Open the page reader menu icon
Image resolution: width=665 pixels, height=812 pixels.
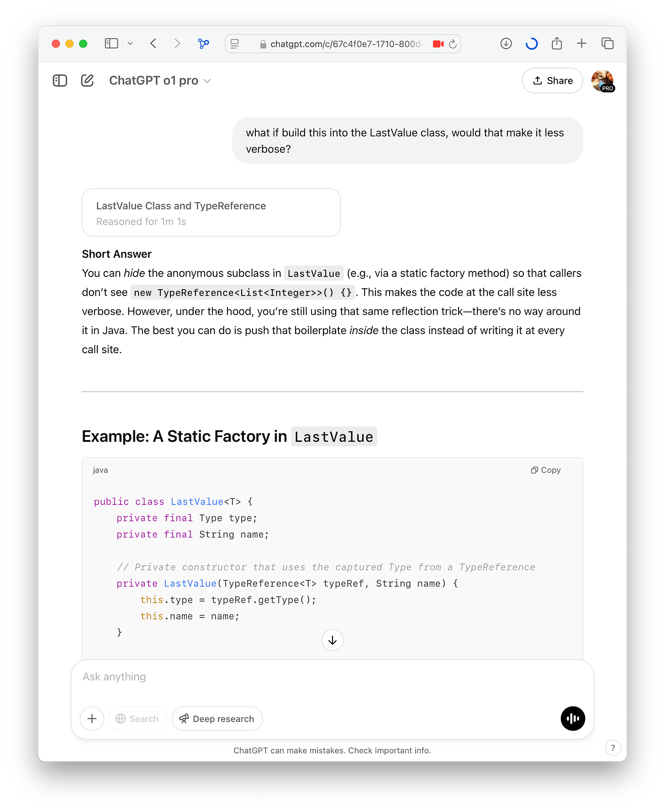pyautogui.click(x=235, y=44)
